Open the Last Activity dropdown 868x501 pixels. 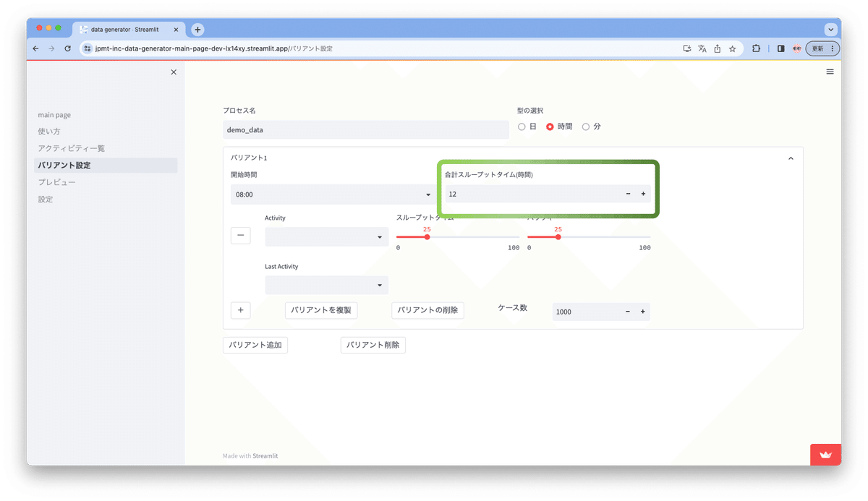click(326, 285)
